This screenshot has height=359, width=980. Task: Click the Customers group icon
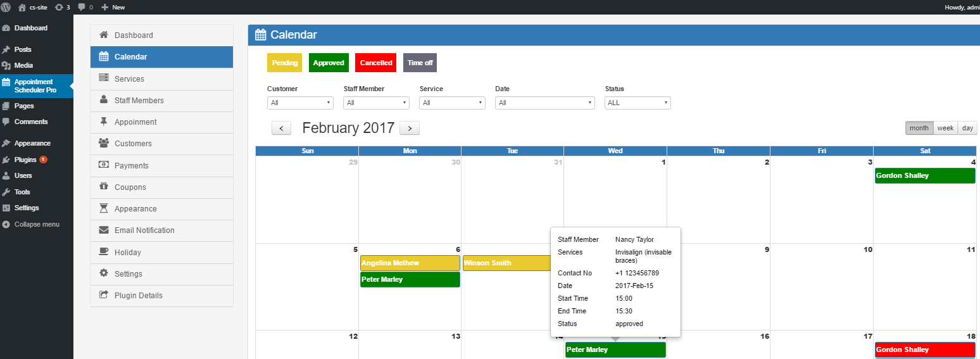tap(104, 143)
